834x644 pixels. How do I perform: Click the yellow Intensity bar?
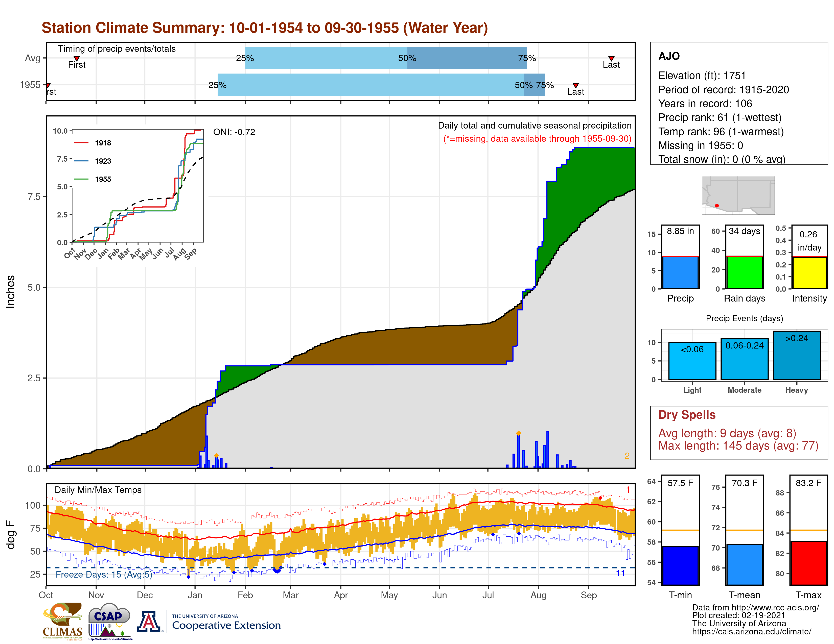[809, 273]
